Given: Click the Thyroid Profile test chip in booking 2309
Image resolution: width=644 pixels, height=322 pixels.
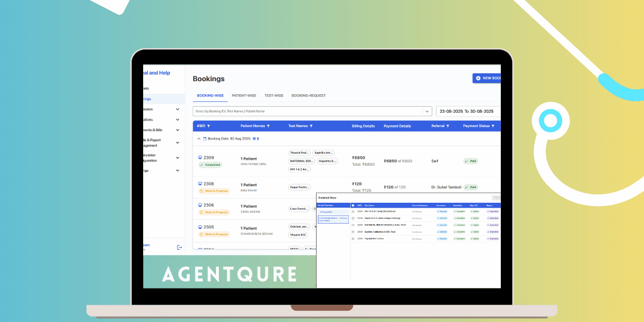Looking at the screenshot, I should tap(299, 153).
